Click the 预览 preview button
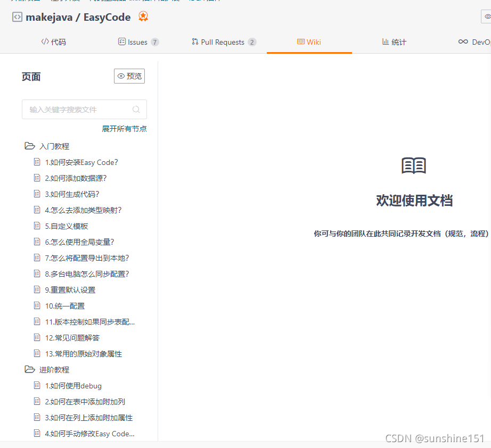Viewport: 491px width, 448px height. 129,76
